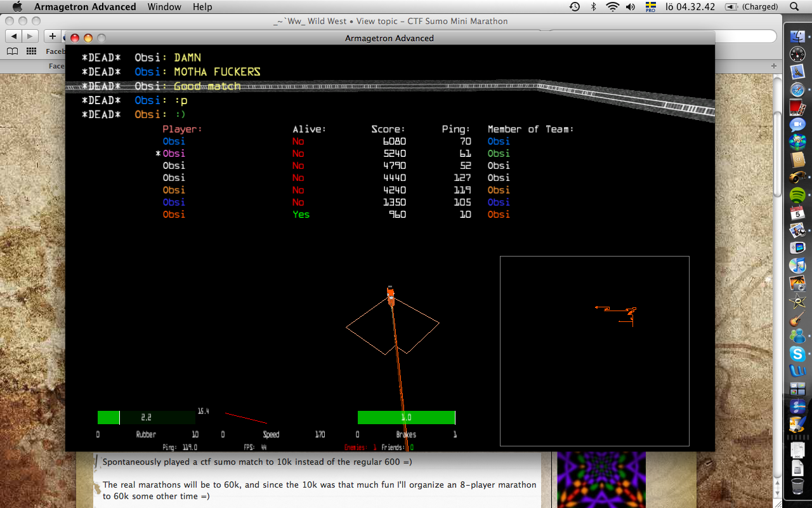Open MSN Messenger in the Dock
The image size is (812, 508).
coord(797,335)
